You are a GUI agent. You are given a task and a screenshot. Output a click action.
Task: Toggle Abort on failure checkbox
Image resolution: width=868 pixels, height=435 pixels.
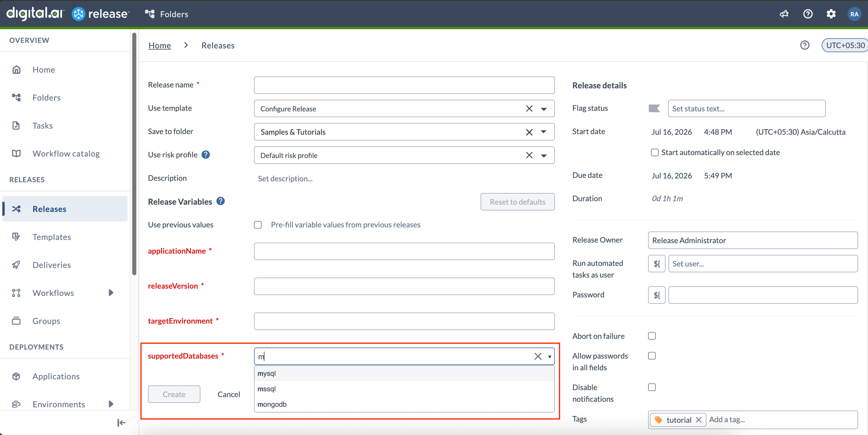(x=652, y=336)
